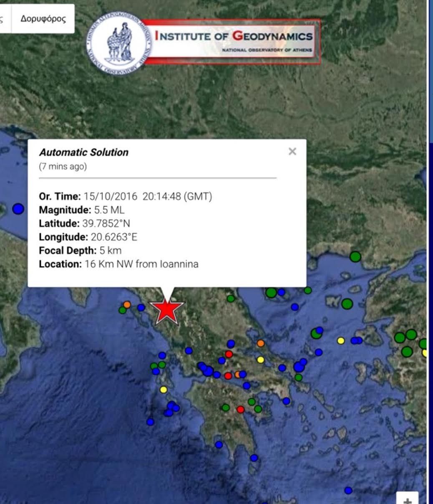The height and width of the screenshot is (504, 433).
Task: Open the Institute of Geodynamics banner
Action: click(234, 41)
